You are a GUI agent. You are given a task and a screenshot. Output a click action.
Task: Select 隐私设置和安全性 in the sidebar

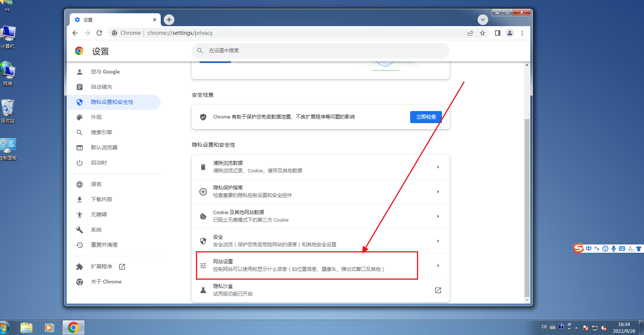point(114,102)
